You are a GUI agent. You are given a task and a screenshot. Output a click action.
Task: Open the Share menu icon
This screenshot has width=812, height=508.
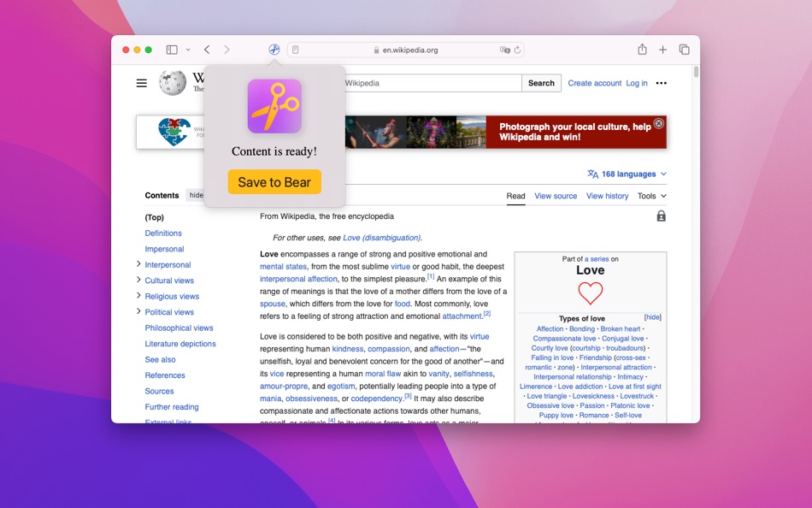[x=642, y=49]
